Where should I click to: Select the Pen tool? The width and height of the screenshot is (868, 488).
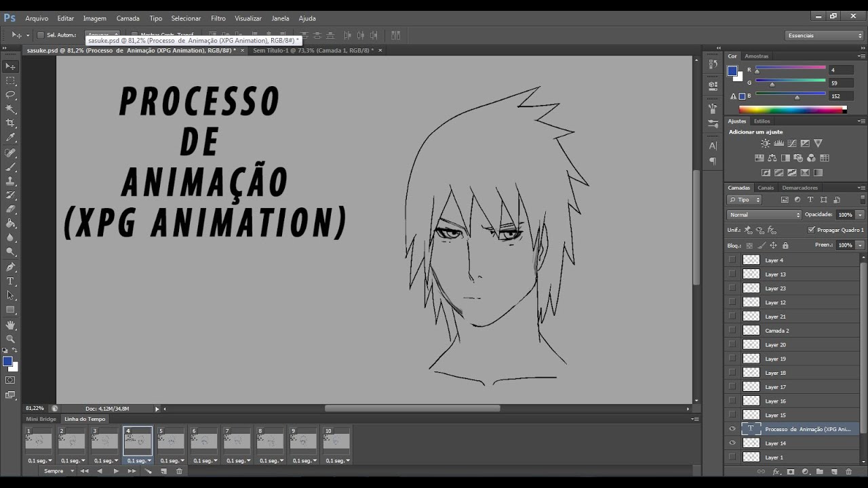click(x=10, y=267)
